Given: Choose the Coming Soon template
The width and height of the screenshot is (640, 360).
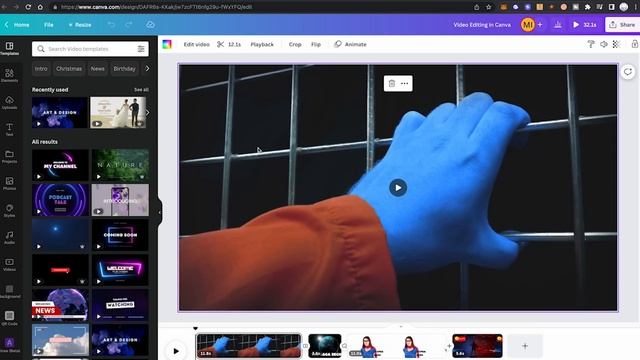Looking at the screenshot, I should 120,235.
